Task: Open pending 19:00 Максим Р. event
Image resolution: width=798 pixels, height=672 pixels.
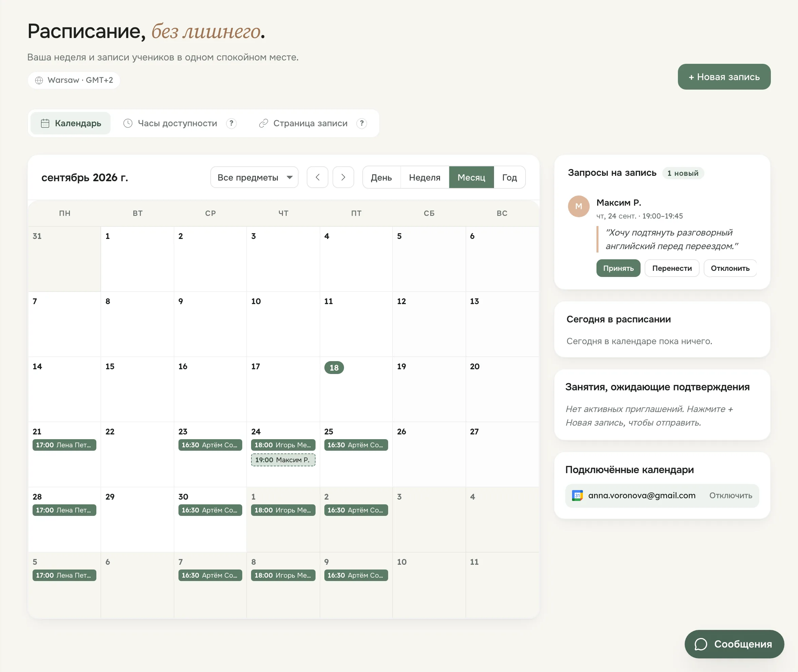Action: 283,460
